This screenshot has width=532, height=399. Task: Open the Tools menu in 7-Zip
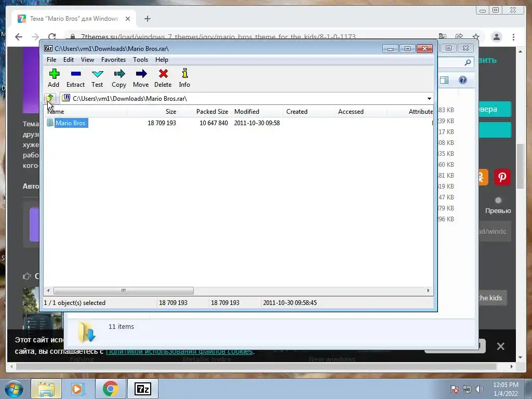[140, 60]
